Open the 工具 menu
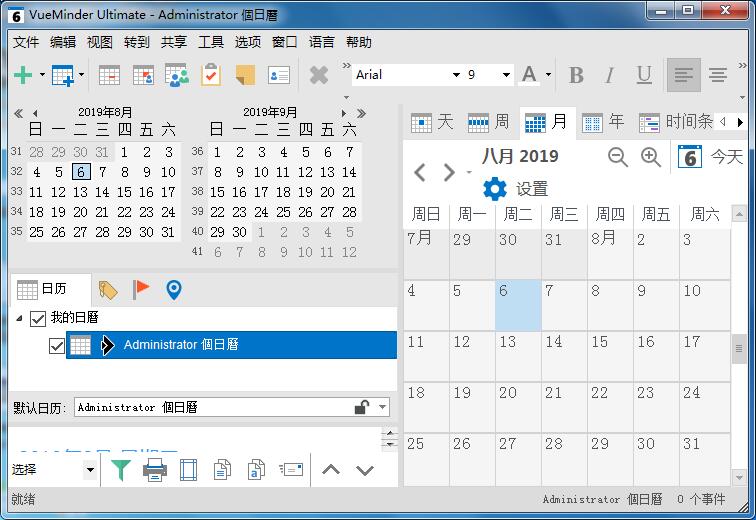756x520 pixels. coord(211,42)
